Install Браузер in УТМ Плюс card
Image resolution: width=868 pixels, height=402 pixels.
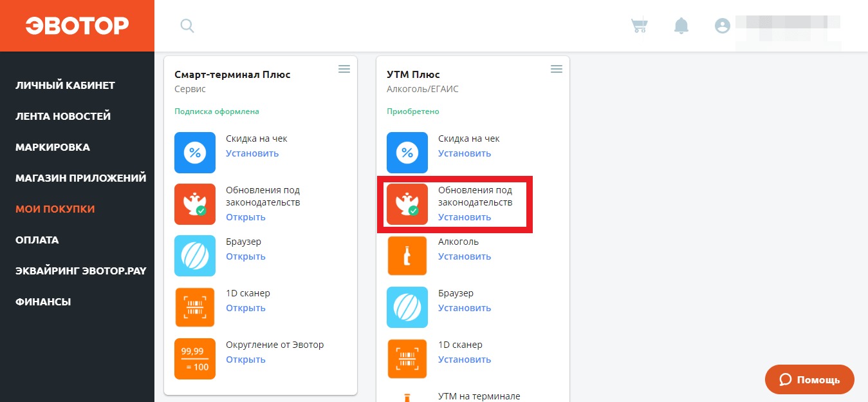465,308
